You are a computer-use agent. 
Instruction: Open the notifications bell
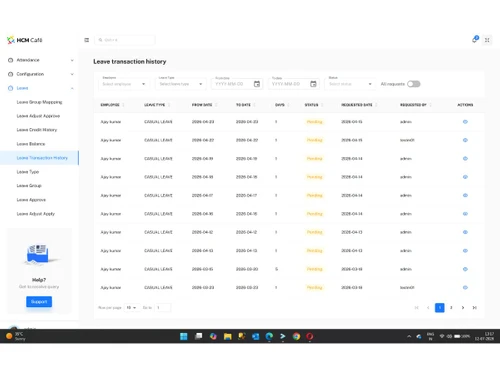point(475,40)
